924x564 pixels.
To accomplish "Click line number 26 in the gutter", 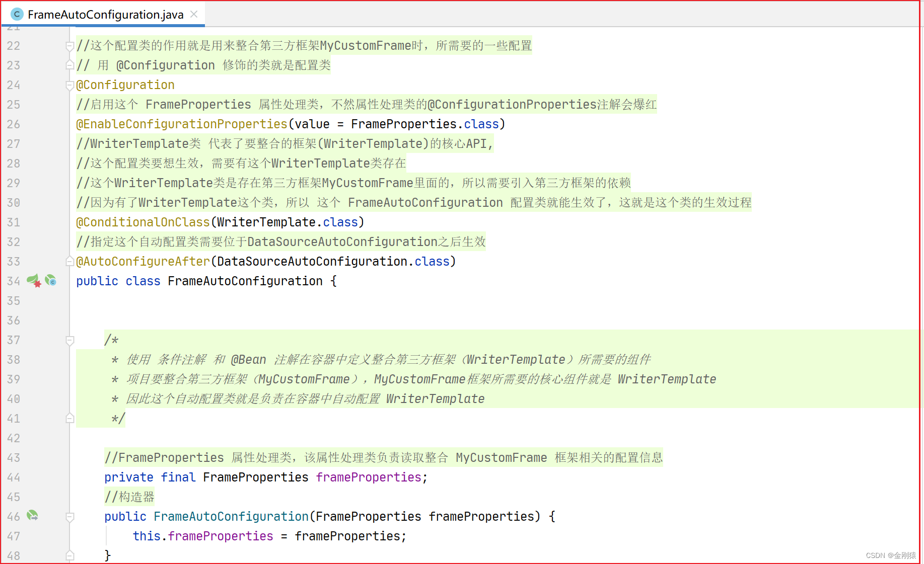I will pos(14,124).
